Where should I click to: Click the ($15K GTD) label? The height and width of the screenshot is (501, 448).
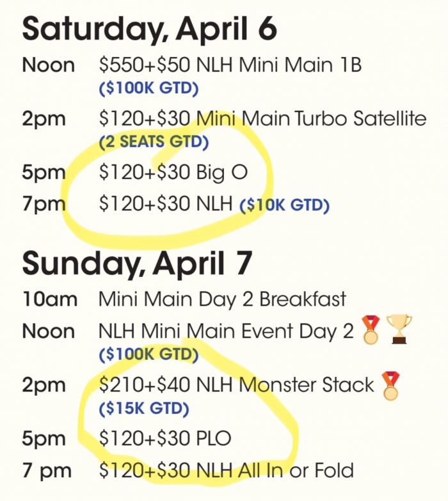144,408
